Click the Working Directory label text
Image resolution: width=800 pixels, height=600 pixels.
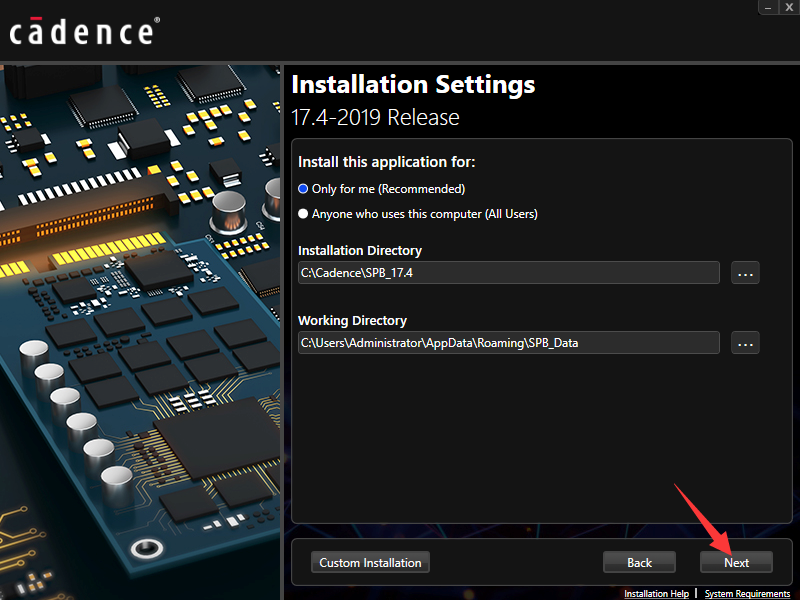(352, 321)
